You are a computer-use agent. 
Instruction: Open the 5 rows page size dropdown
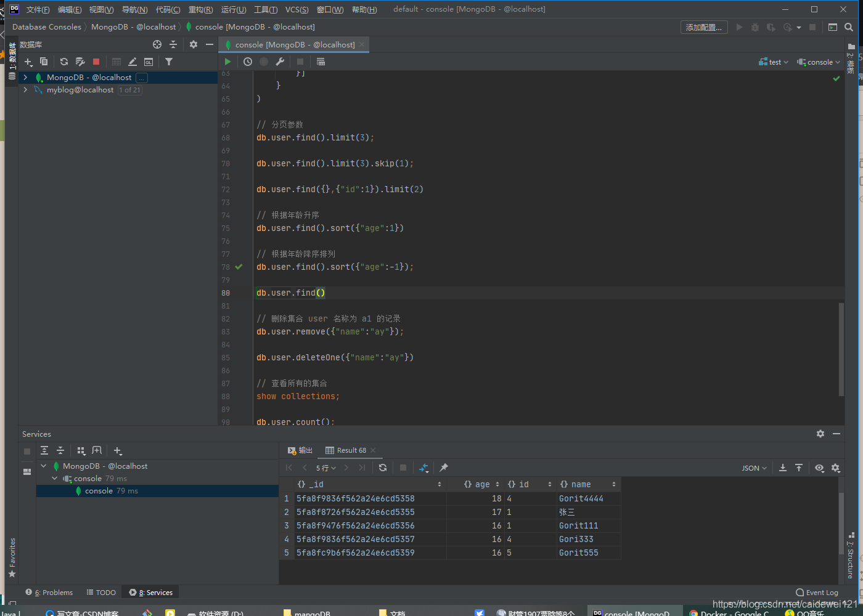pos(326,468)
